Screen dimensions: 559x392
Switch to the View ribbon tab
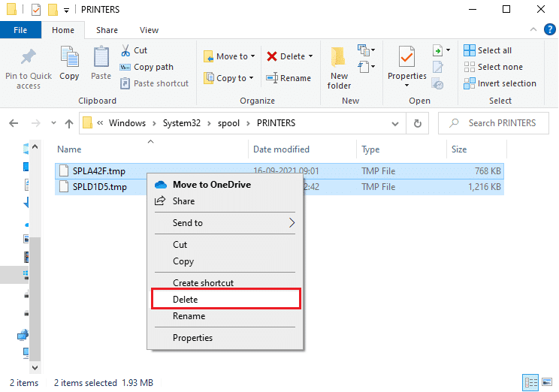coord(149,30)
